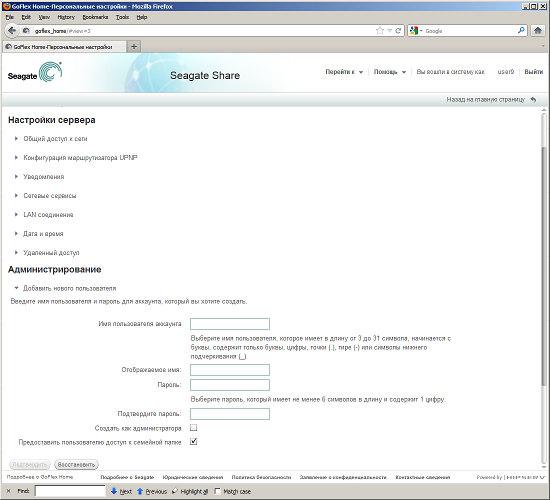Click Выйти to log out
The height and width of the screenshot is (500, 550).
534,72
